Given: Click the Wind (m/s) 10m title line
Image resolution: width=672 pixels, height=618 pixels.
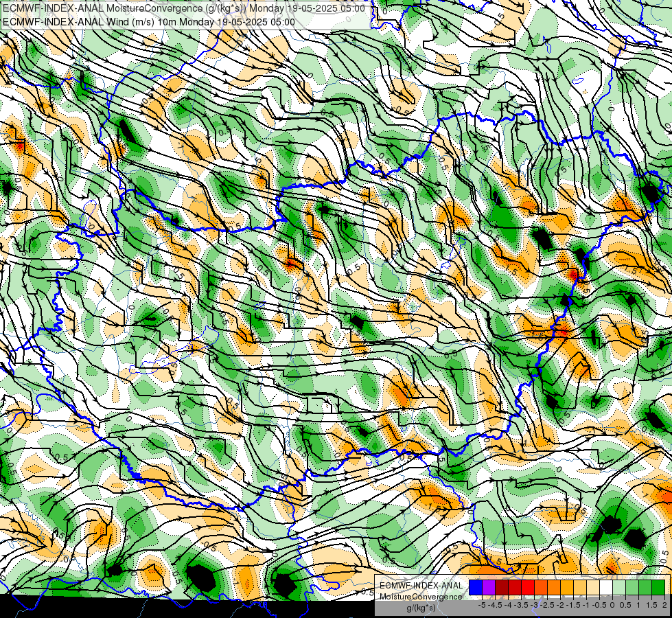Looking at the screenshot, I should [149, 22].
